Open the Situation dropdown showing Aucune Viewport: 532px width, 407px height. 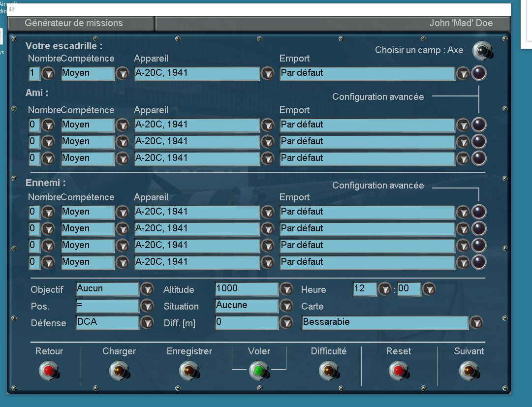pos(286,306)
